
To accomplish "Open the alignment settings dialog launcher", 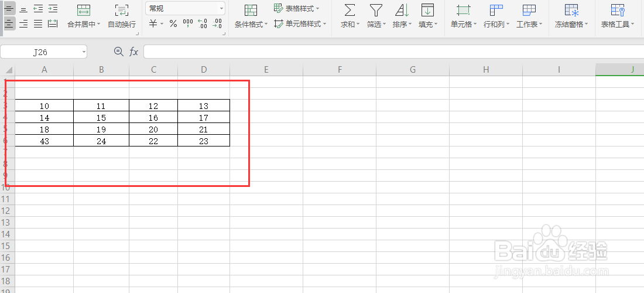I will [137, 34].
